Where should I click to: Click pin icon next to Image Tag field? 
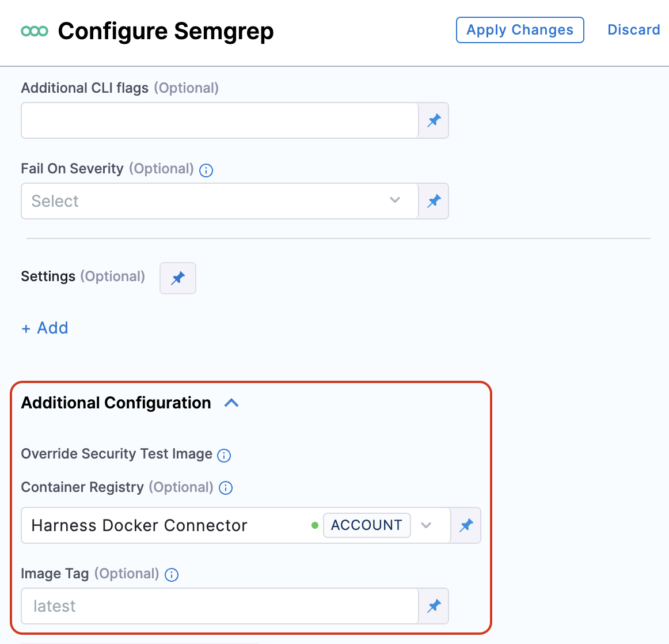pos(434,606)
